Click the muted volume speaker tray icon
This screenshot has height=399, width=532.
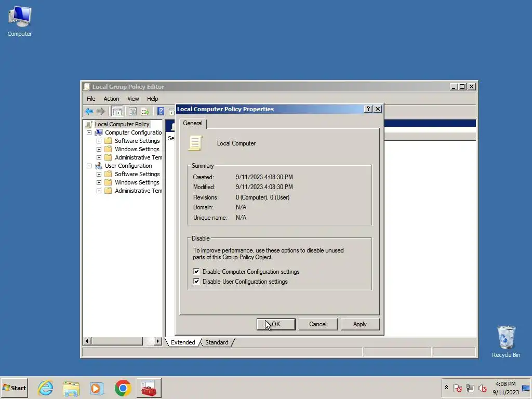[482, 388]
